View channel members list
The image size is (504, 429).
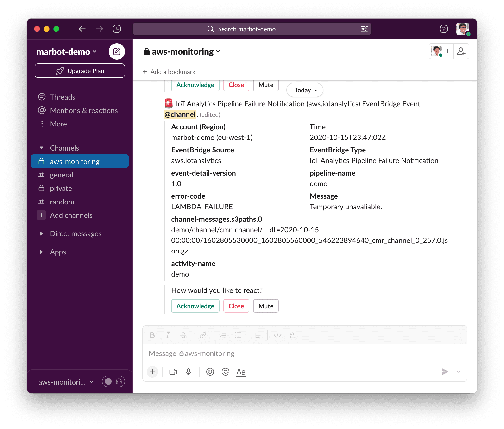441,51
